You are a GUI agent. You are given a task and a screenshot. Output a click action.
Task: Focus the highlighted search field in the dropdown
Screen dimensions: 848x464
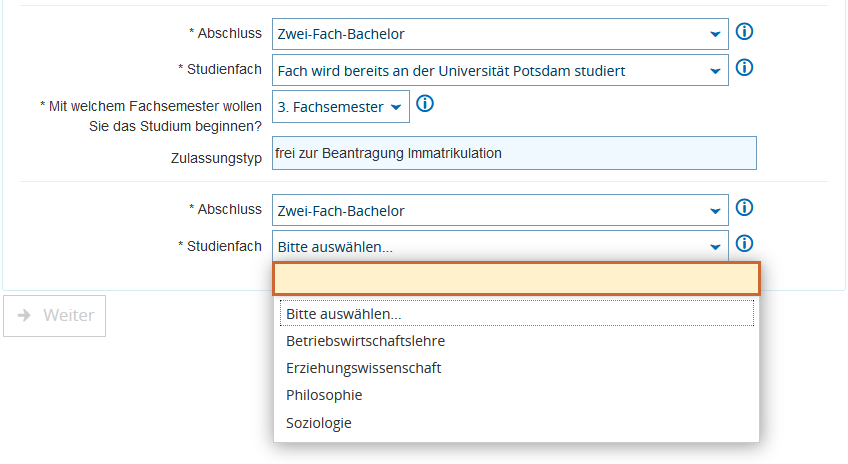point(516,279)
